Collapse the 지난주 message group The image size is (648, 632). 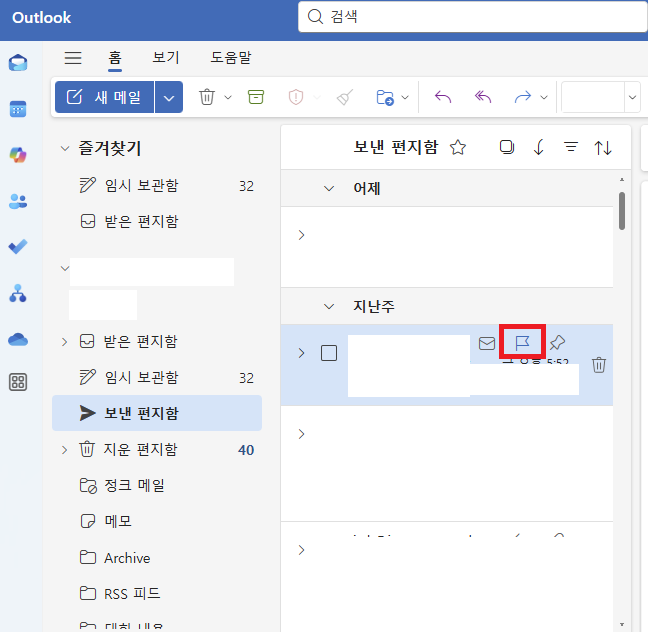pyautogui.click(x=329, y=306)
